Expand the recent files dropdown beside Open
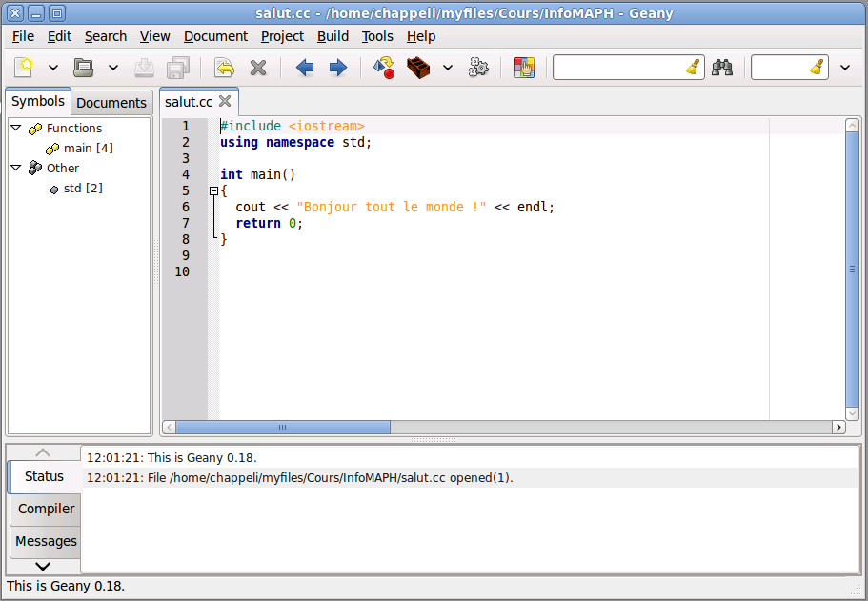The height and width of the screenshot is (601, 868). click(x=113, y=68)
